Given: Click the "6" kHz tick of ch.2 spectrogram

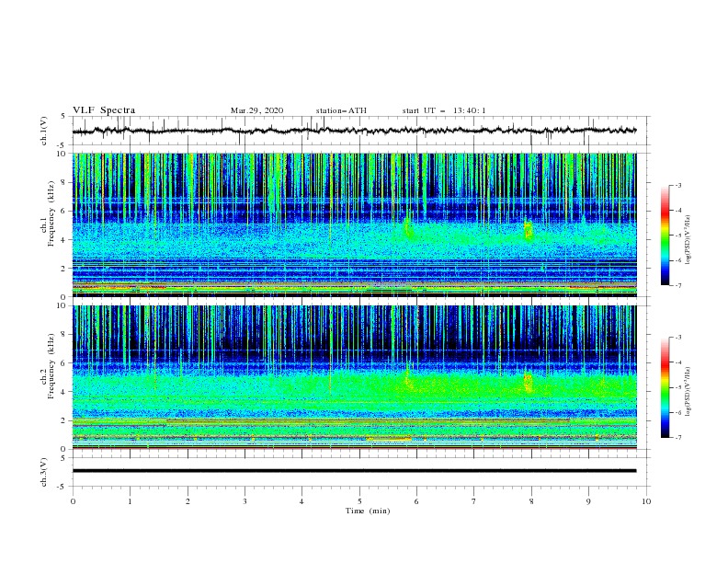Looking at the screenshot, I should tap(63, 362).
